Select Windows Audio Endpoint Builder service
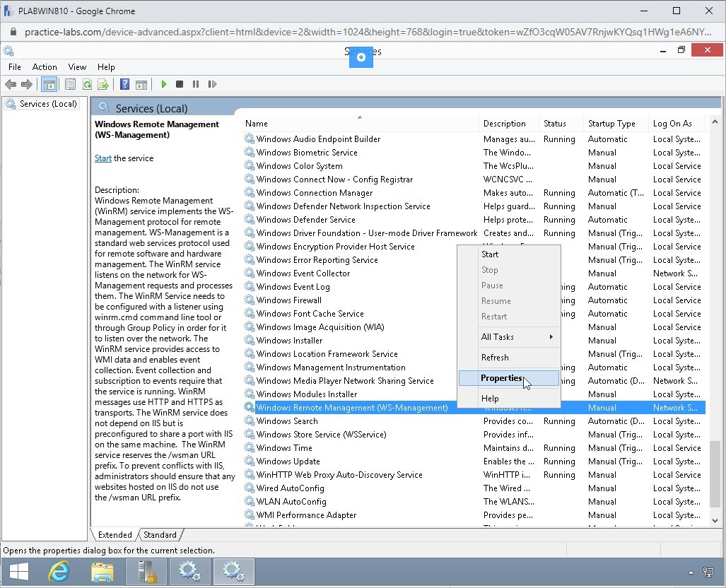This screenshot has width=726, height=588. (x=474, y=139)
